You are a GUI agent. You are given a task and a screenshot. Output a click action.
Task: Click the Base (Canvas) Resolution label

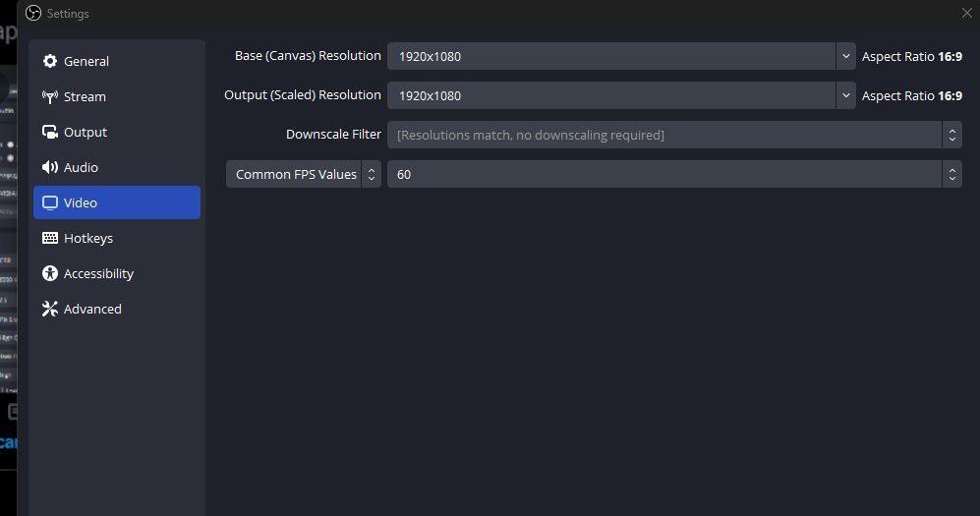pyautogui.click(x=308, y=56)
